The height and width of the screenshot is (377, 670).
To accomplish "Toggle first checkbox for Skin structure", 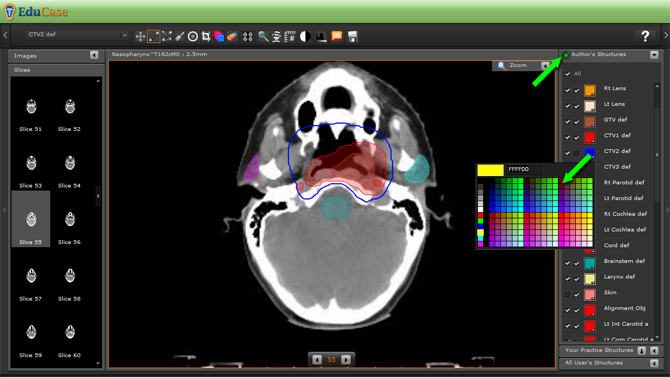I will coord(567,294).
